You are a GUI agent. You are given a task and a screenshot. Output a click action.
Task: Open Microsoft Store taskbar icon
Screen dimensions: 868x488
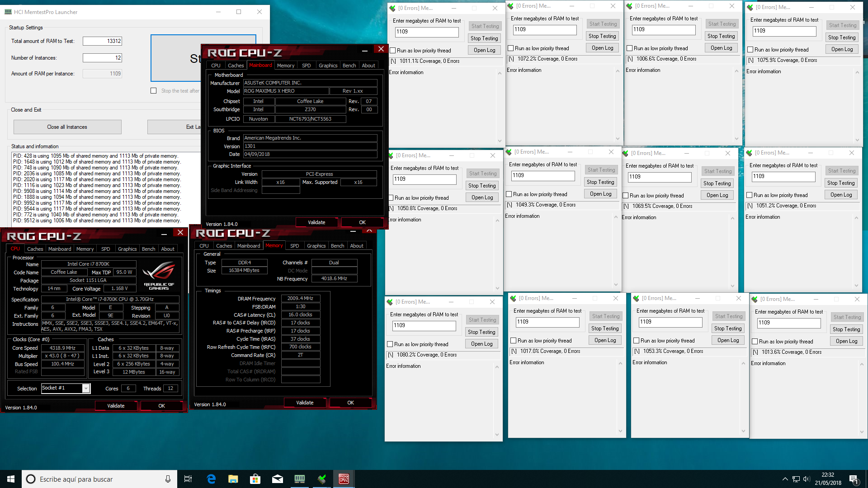pyautogui.click(x=255, y=479)
